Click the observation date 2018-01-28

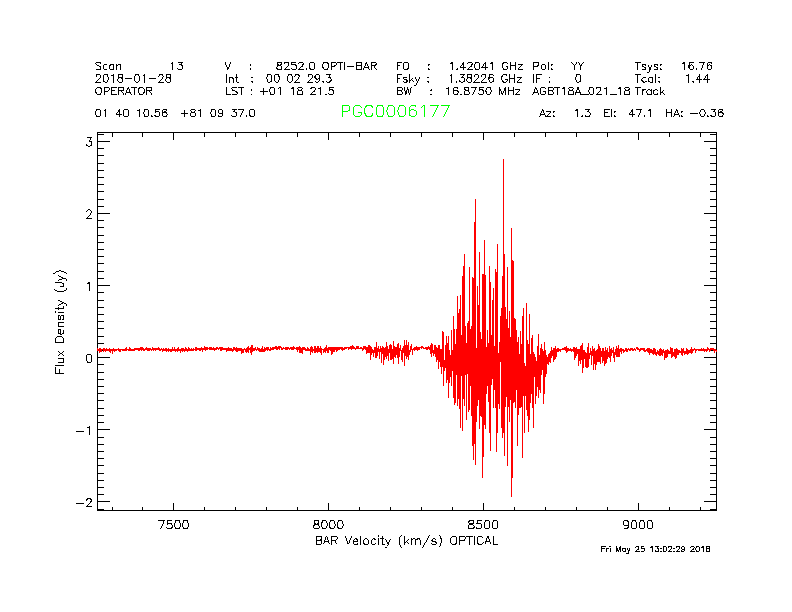pyautogui.click(x=133, y=79)
